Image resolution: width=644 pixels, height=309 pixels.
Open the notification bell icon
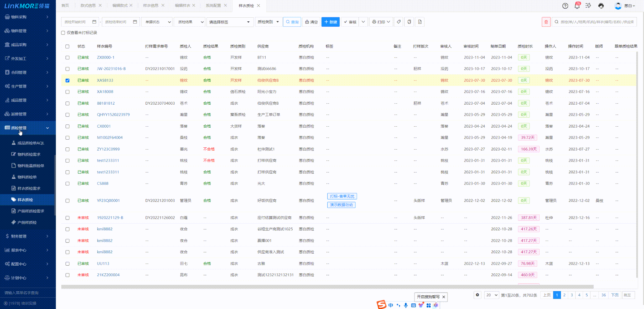(x=577, y=6)
